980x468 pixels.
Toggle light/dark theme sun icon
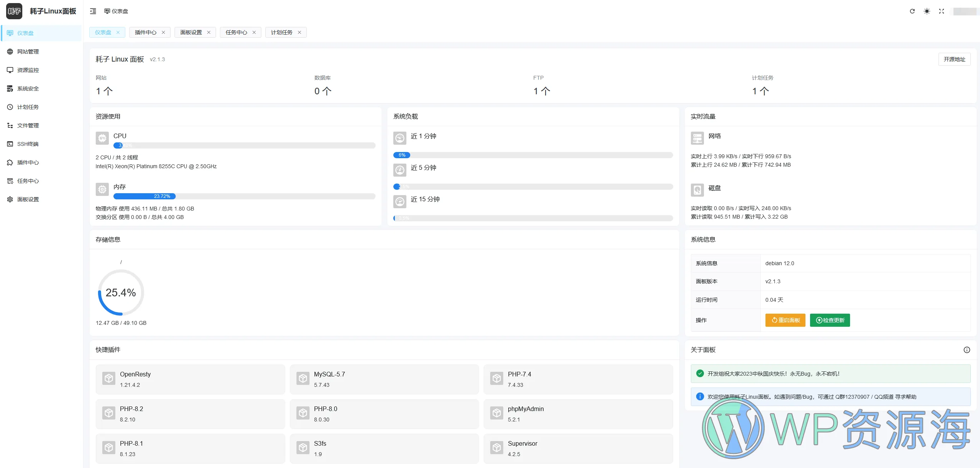927,11
